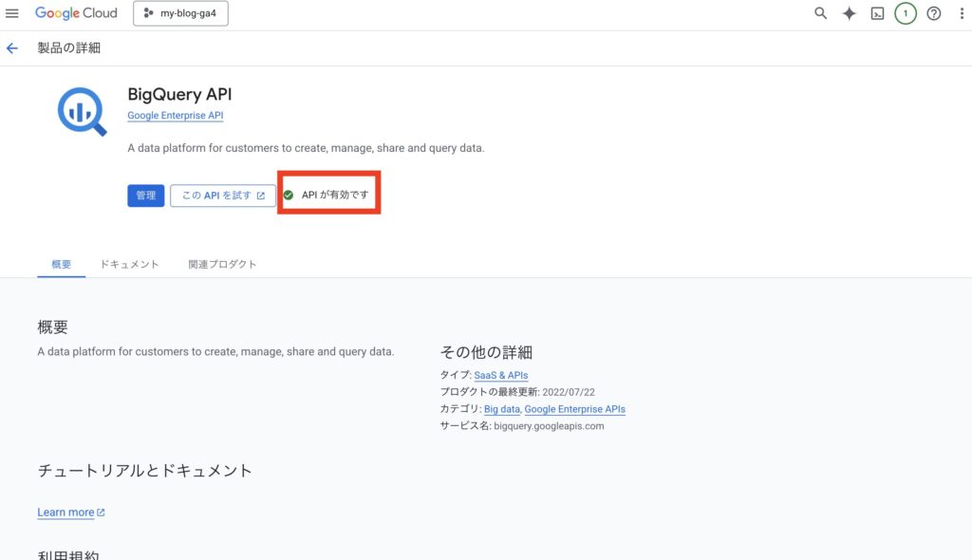Open the three-dot settings menu
Image resolution: width=972 pixels, height=560 pixels.
(x=962, y=13)
